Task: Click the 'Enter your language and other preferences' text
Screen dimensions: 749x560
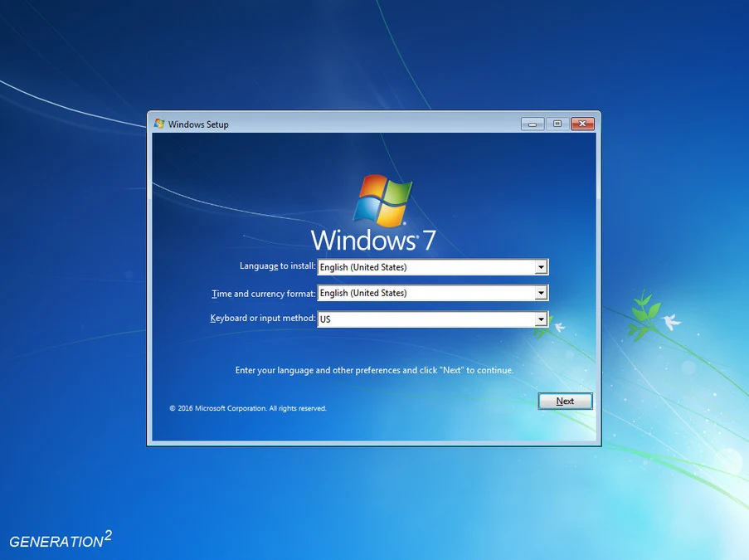Action: [x=374, y=370]
